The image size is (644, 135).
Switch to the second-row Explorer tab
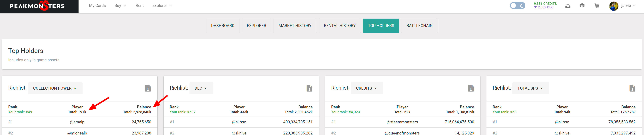pos(256,26)
